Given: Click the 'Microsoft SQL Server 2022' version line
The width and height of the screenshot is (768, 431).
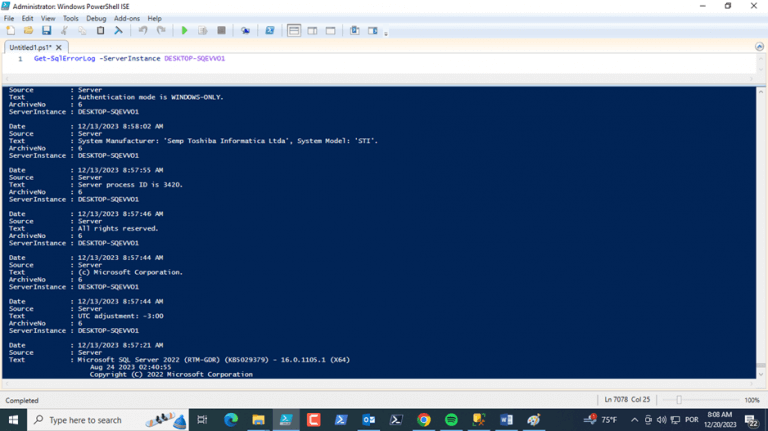Looking at the screenshot, I should click(x=214, y=359).
